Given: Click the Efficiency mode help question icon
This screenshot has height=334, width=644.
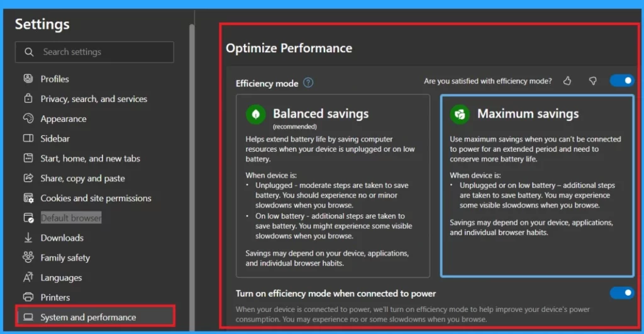Looking at the screenshot, I should click(308, 82).
